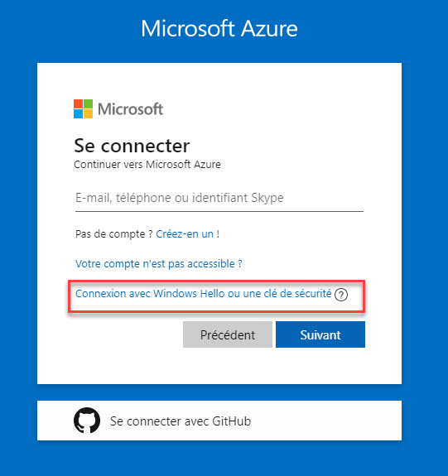Select "Se connecter avec GitHub" text
The image size is (448, 476).
point(181,421)
